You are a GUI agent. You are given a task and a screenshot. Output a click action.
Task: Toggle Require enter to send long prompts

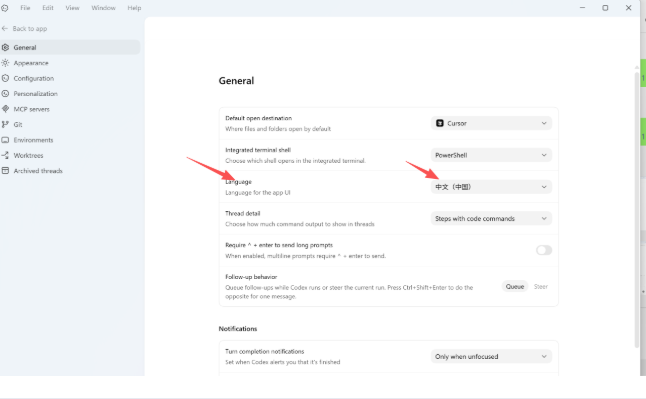pyautogui.click(x=544, y=250)
